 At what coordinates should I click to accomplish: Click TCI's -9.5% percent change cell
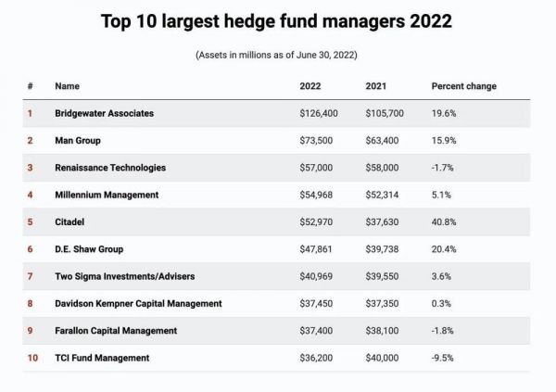[443, 358]
